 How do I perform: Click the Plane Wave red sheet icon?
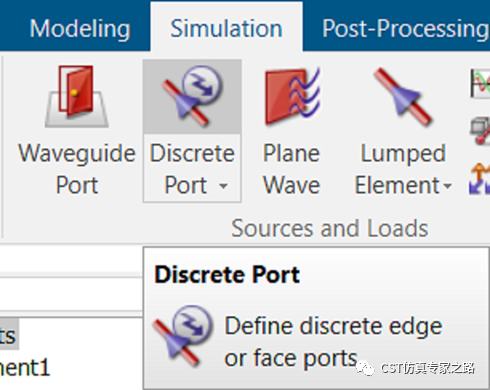[x=292, y=96]
